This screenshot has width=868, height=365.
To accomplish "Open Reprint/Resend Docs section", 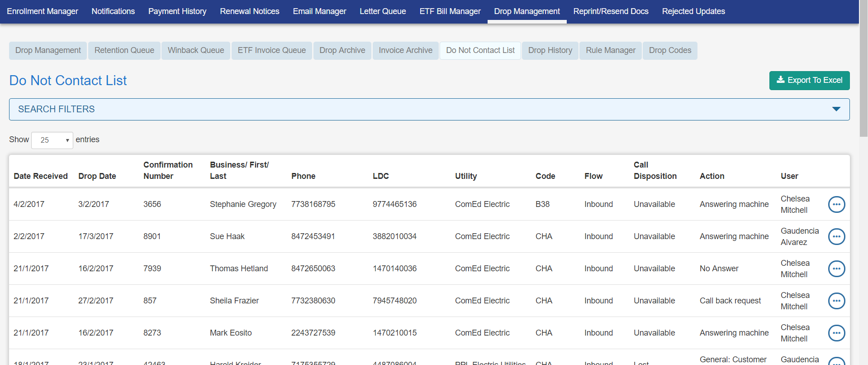I will (611, 11).
